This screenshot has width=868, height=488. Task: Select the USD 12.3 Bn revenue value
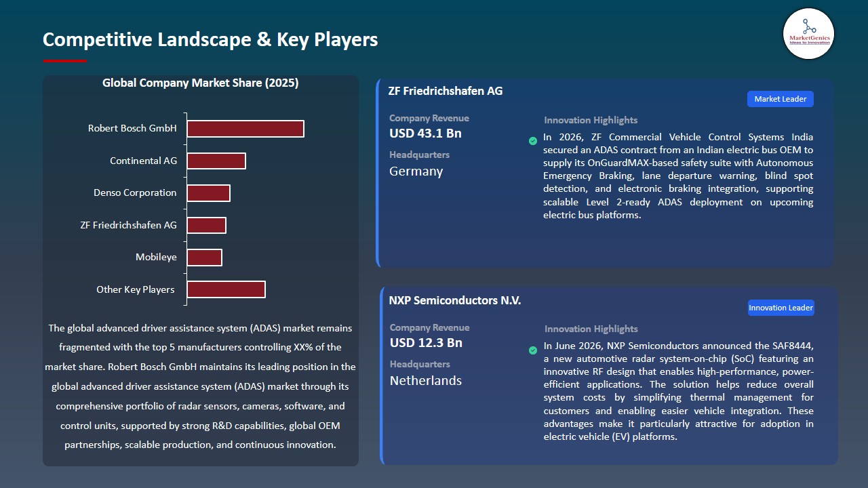[426, 343]
